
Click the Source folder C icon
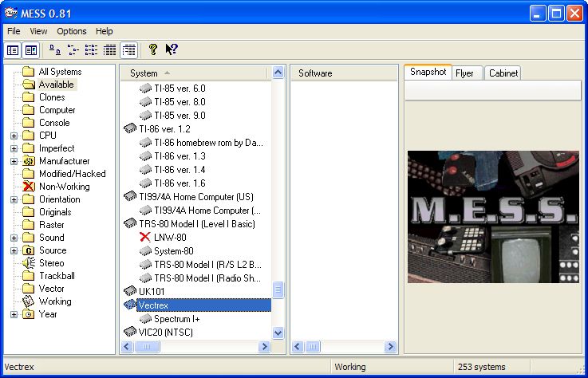pyautogui.click(x=29, y=250)
